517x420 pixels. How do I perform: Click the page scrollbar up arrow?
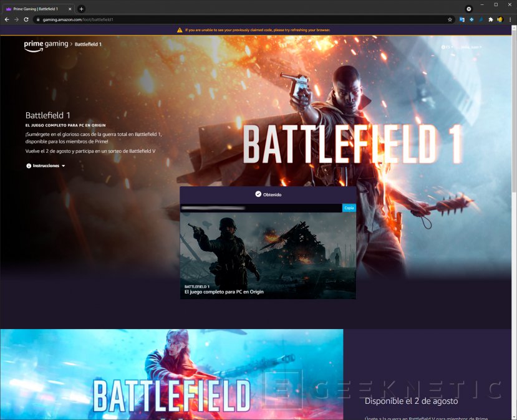514,28
